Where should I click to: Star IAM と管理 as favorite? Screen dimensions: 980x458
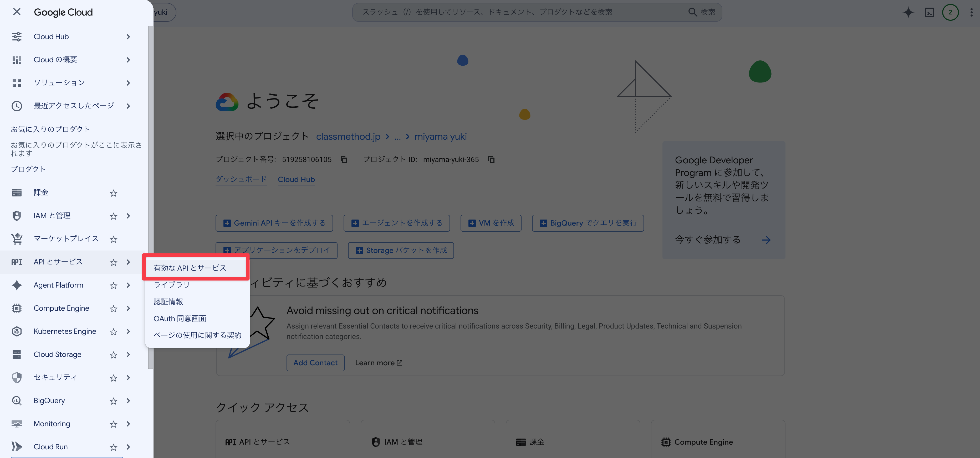click(113, 216)
